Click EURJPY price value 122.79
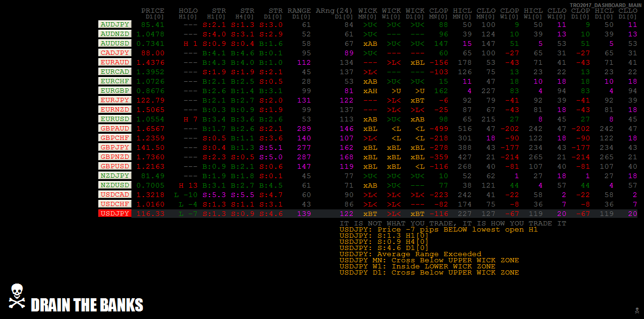644x319 pixels. pos(150,100)
